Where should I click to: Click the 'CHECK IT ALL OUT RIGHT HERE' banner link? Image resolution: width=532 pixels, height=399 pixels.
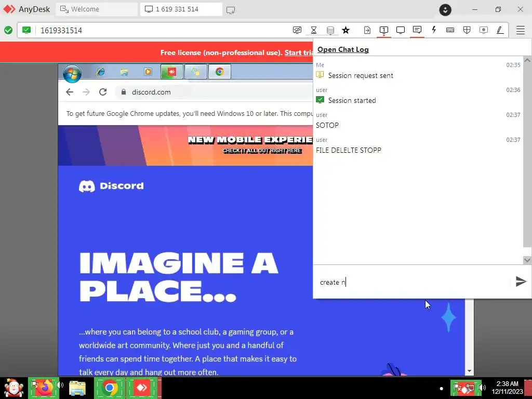point(262,150)
